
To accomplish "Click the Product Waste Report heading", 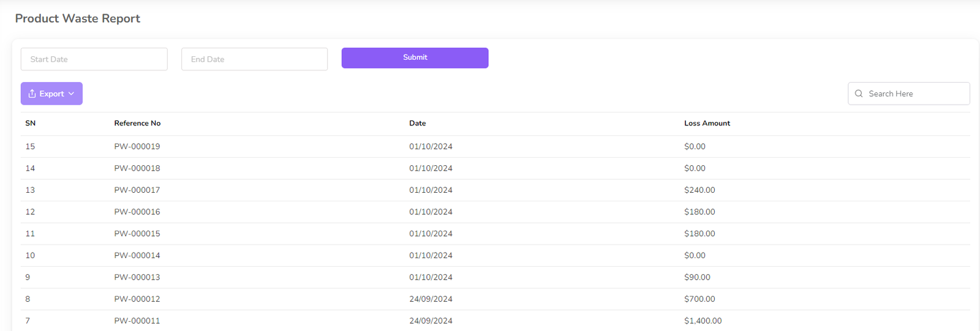I will point(78,18).
